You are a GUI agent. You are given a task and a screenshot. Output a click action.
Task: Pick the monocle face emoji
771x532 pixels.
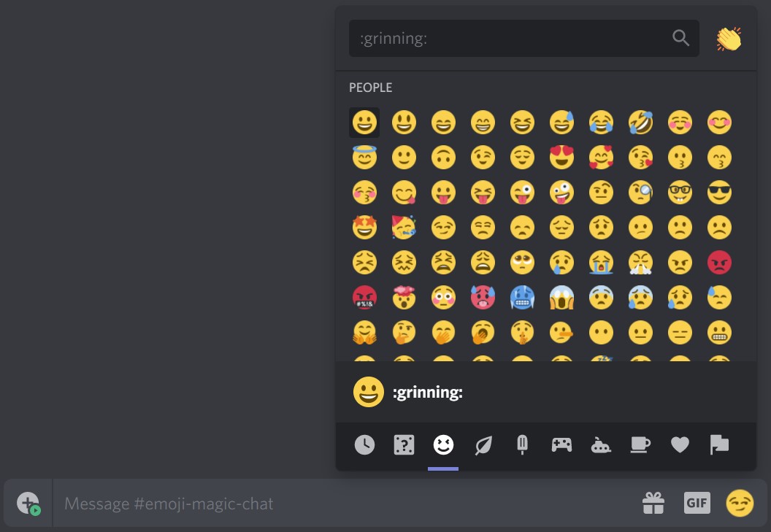coord(640,192)
